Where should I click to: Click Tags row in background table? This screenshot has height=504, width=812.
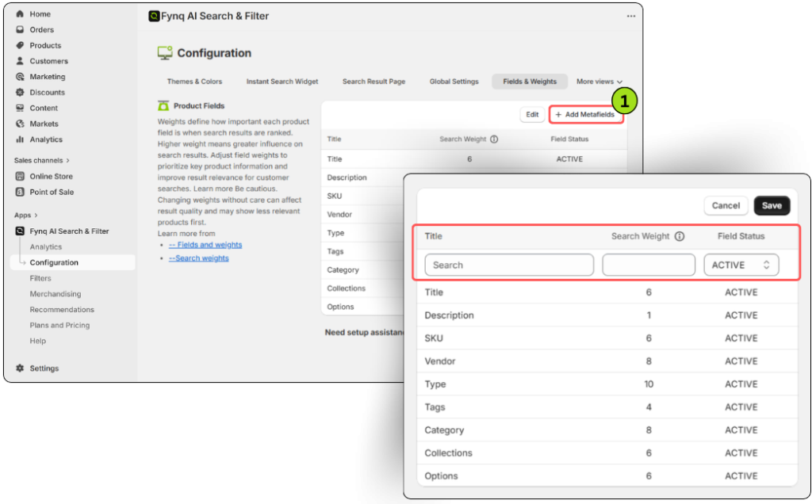point(362,251)
